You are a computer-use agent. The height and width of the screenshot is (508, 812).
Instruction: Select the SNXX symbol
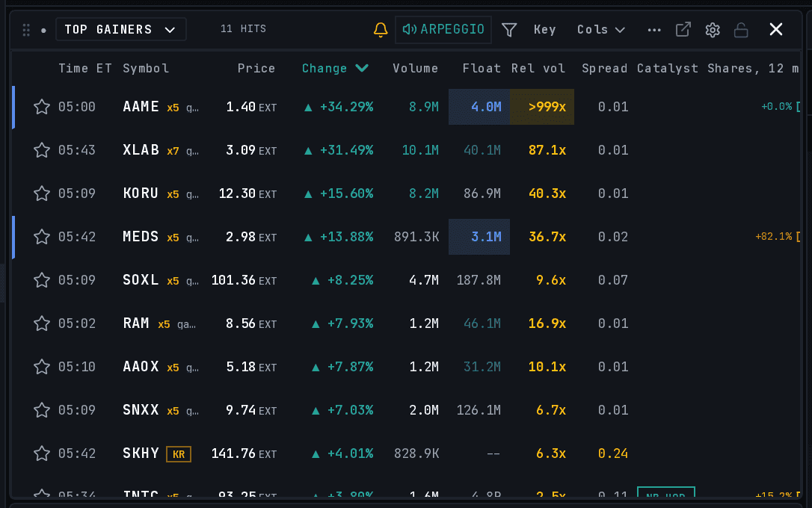141,409
